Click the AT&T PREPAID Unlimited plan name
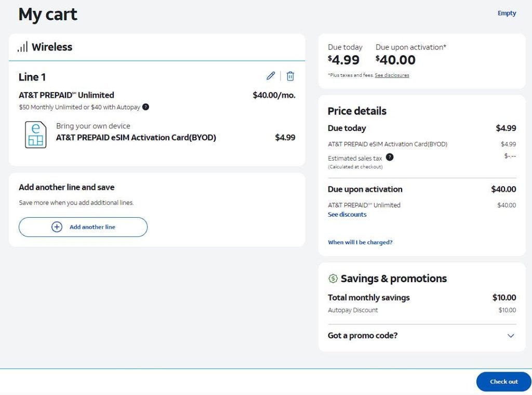Screen dimensions: 532x395 [66, 95]
